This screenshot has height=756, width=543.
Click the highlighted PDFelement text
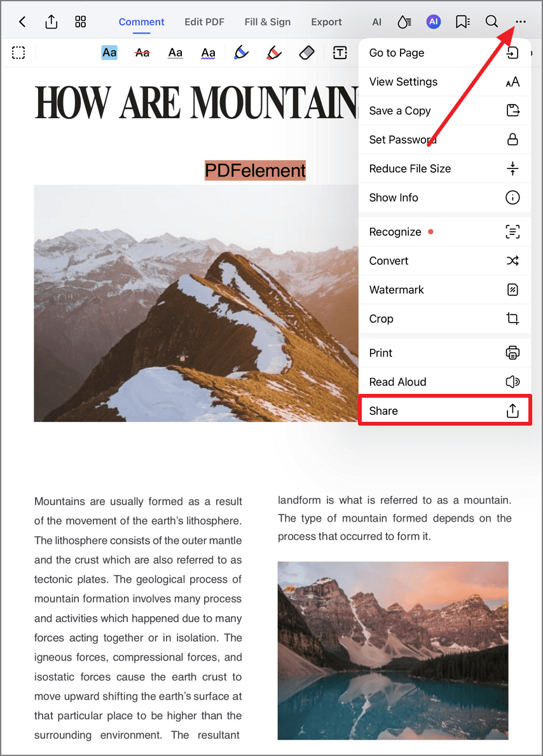click(255, 170)
